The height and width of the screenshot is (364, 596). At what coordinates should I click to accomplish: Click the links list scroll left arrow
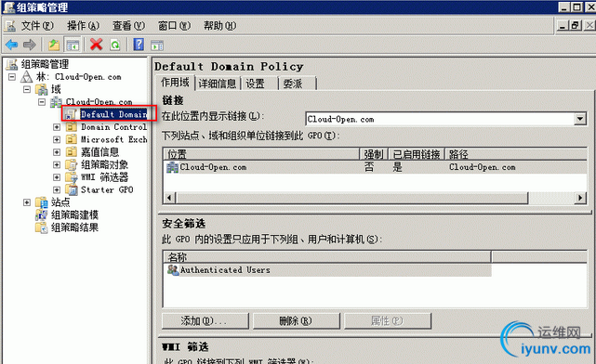(x=169, y=198)
